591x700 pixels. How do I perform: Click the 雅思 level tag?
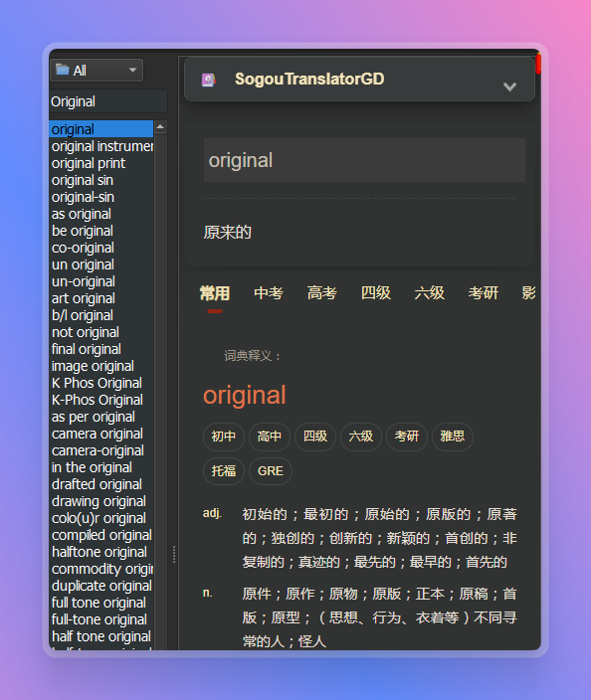point(452,437)
